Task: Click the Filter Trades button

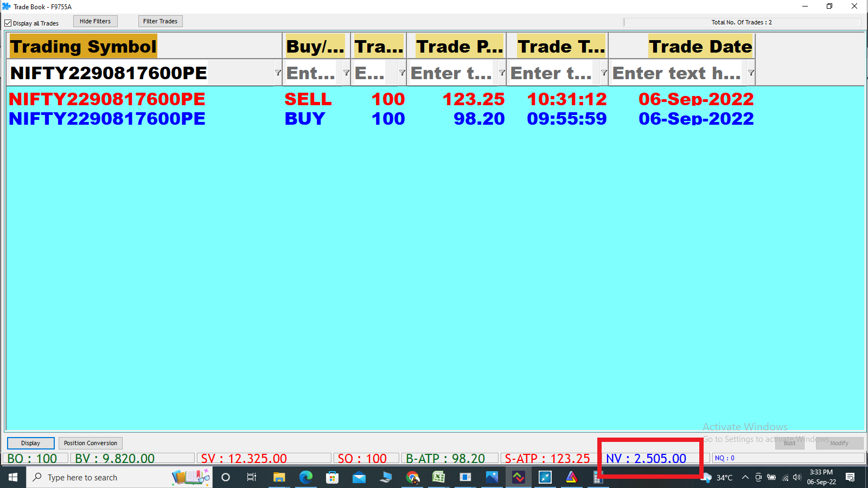Action: [x=160, y=21]
